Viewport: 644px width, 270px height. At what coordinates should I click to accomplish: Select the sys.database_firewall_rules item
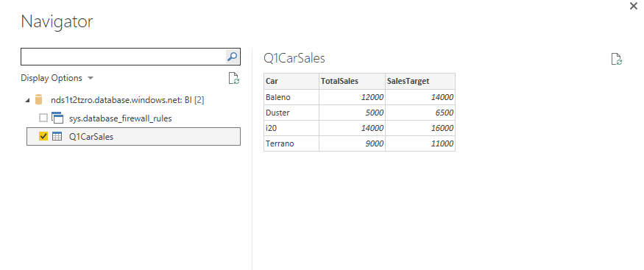pyautogui.click(x=121, y=118)
